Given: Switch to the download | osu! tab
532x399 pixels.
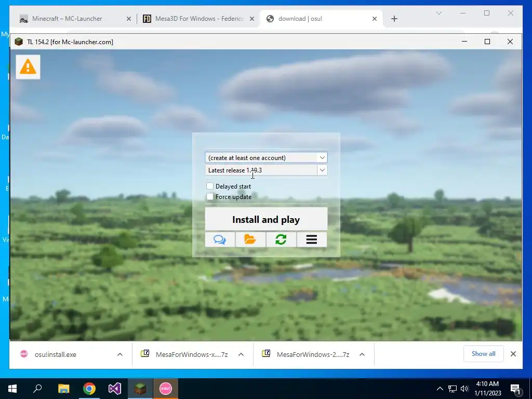Looking at the screenshot, I should click(x=321, y=19).
